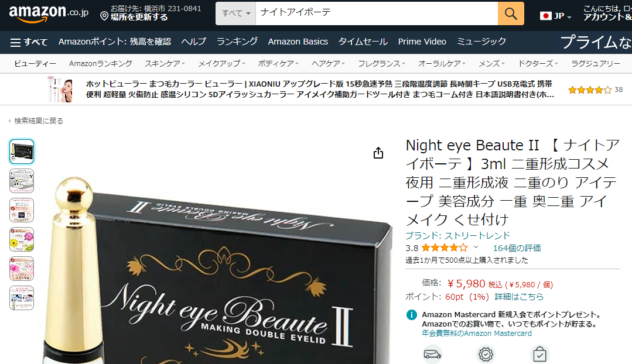Open the タイムセール nav item
This screenshot has width=632, height=364.
click(363, 42)
